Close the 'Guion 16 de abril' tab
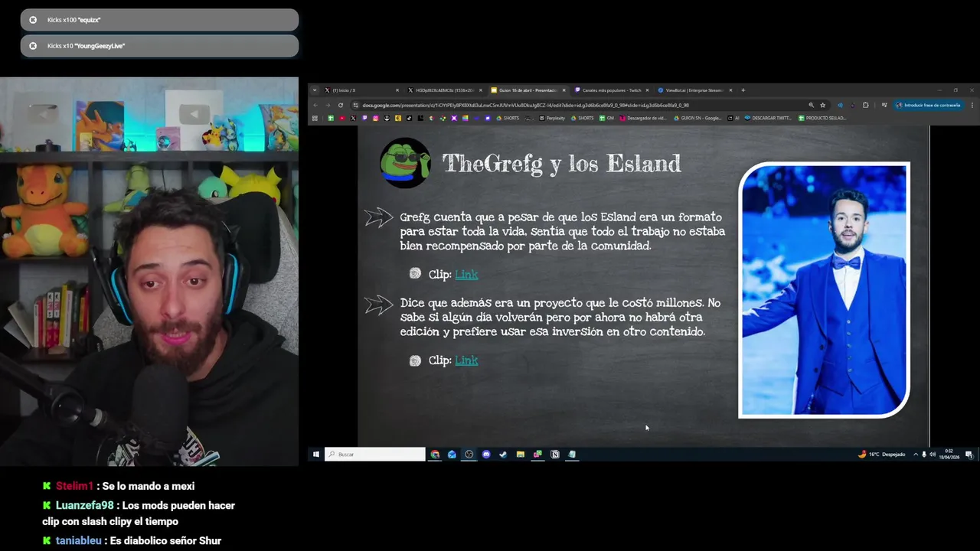Viewport: 980px width, 551px height. [x=563, y=90]
